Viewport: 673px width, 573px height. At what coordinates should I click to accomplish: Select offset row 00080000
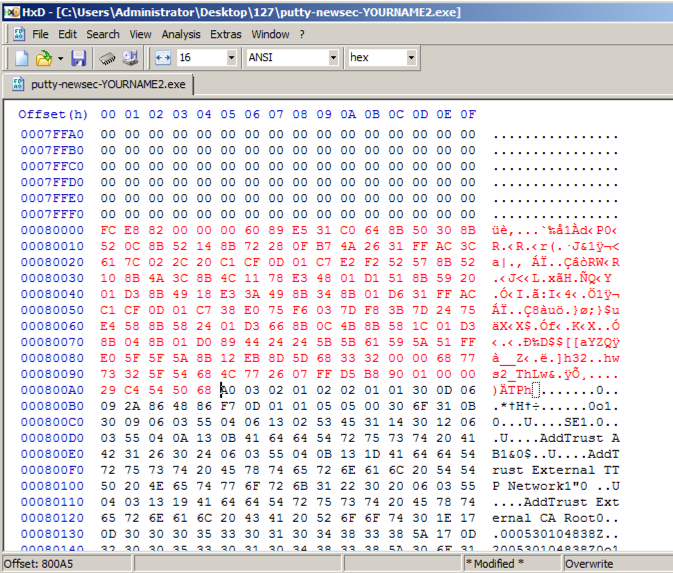point(52,230)
